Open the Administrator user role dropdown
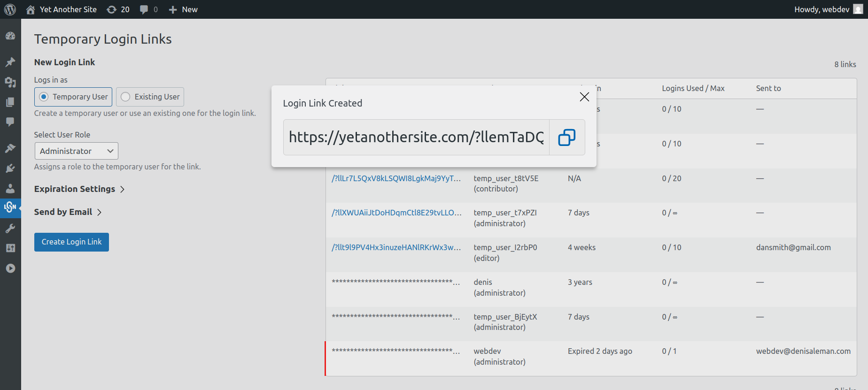This screenshot has width=868, height=390. (x=77, y=151)
